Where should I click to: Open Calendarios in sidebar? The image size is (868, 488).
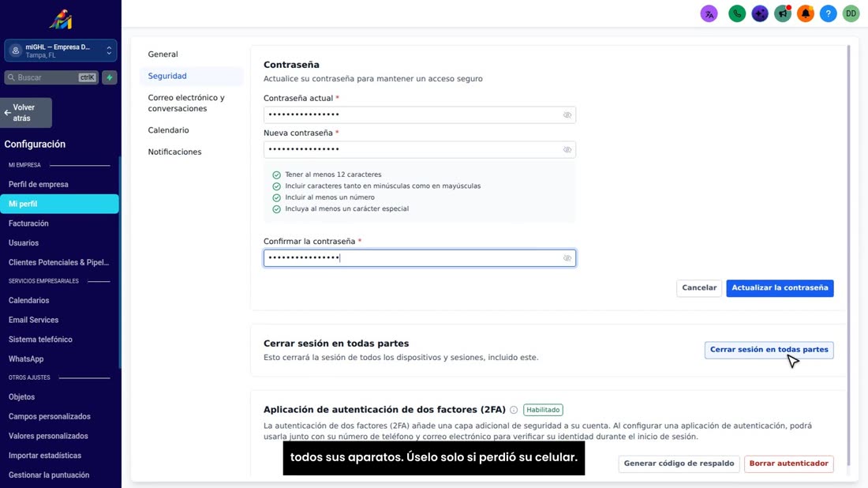click(x=28, y=300)
